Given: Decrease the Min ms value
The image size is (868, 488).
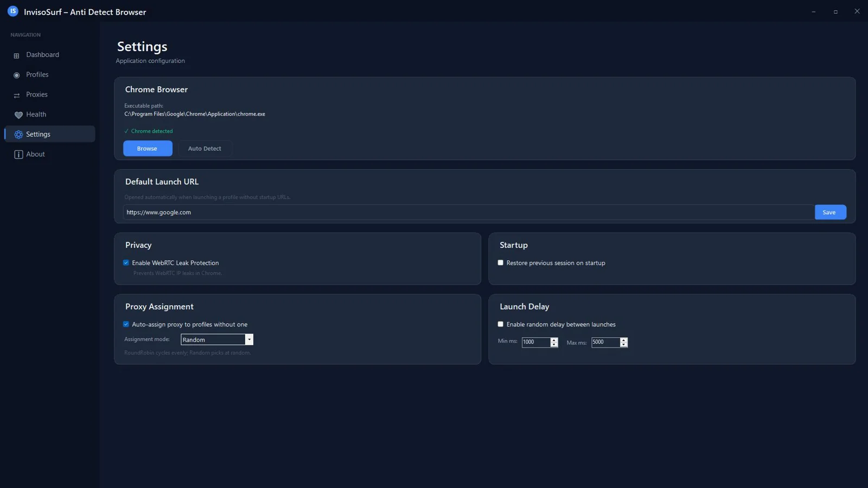Looking at the screenshot, I should [554, 345].
